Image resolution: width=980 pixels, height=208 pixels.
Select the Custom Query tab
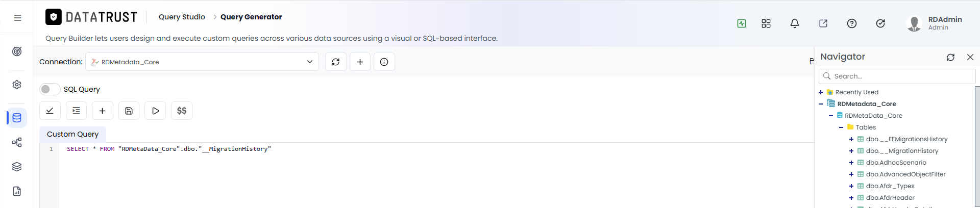click(72, 134)
